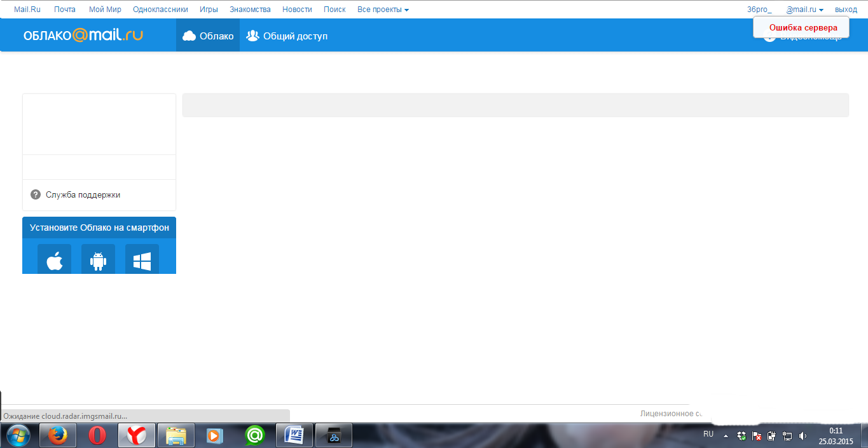Open File Explorer from the taskbar
868x448 pixels.
point(176,435)
